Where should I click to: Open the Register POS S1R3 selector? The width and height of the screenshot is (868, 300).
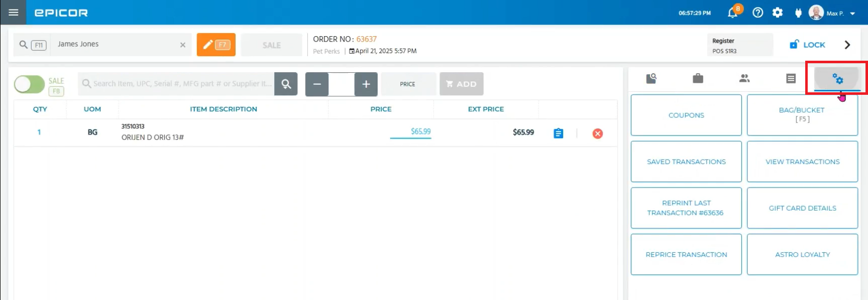[739, 45]
